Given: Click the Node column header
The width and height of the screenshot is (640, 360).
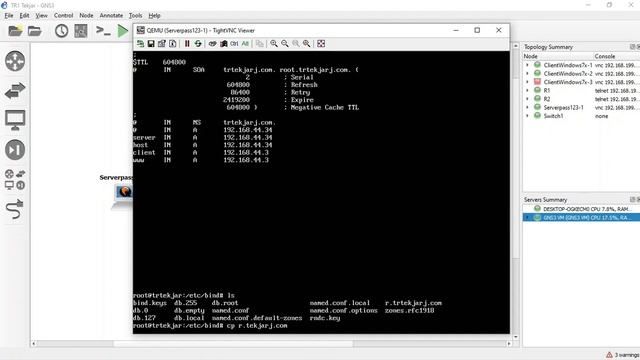Looking at the screenshot, I should tap(558, 56).
